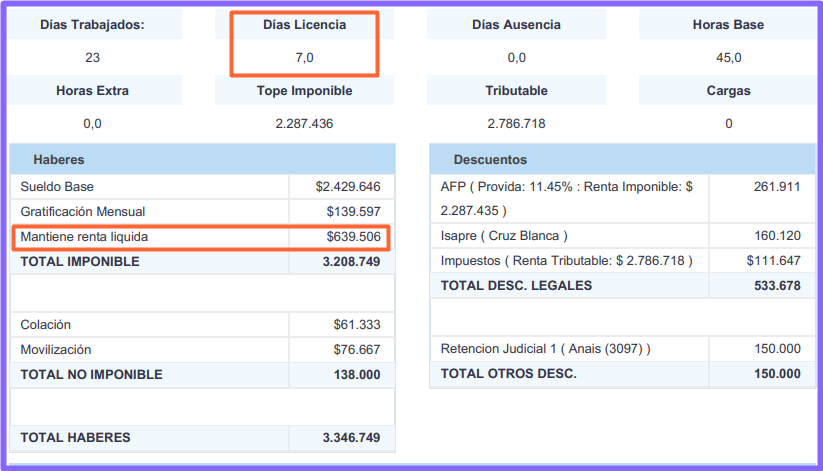823x471 pixels.
Task: Click the Días Ausencia value 0,0
Action: 516,58
